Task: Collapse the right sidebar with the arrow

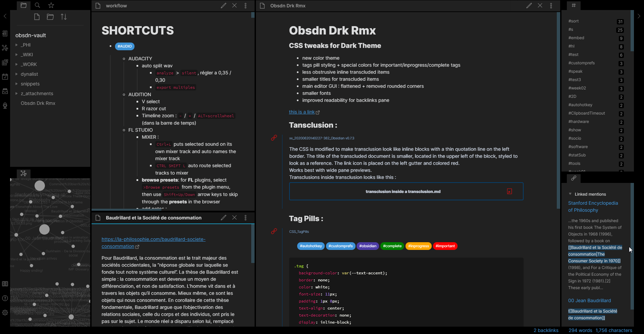Action: (x=639, y=16)
